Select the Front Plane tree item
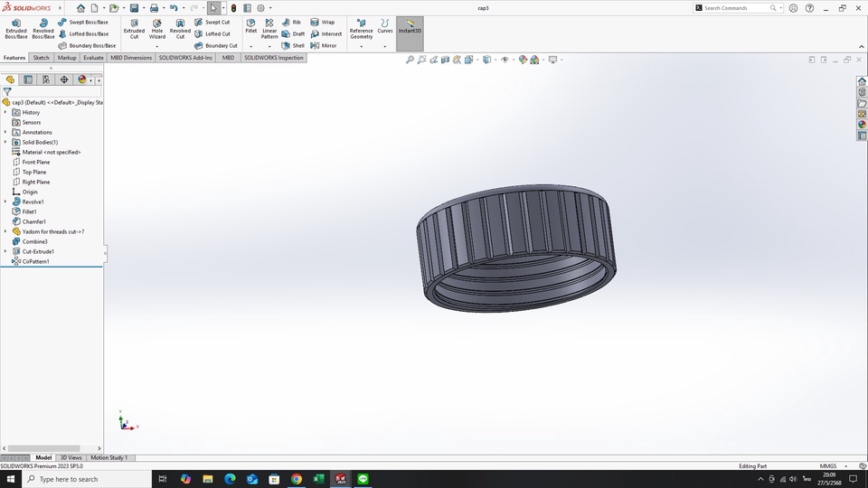This screenshot has height=488, width=868. tap(32, 162)
